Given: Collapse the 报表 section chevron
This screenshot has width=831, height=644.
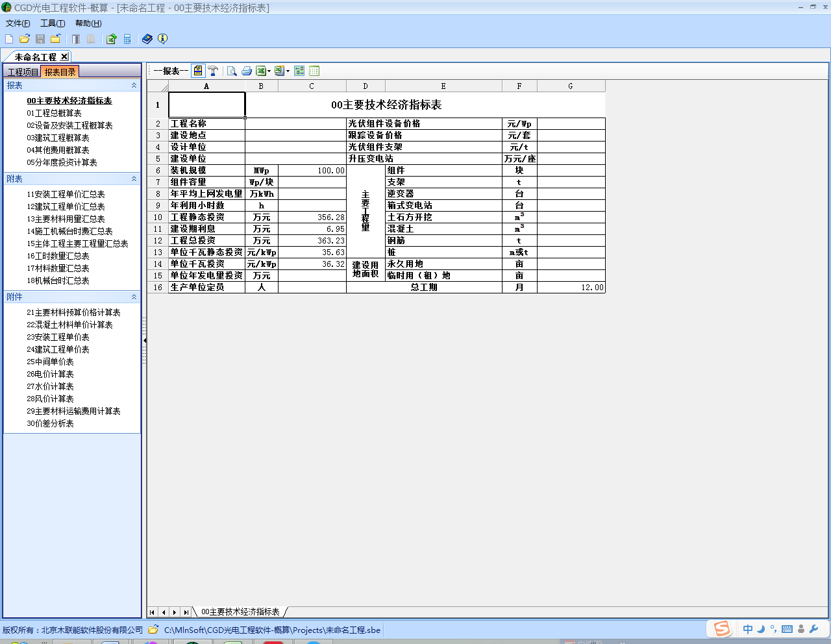Looking at the screenshot, I should 134,86.
